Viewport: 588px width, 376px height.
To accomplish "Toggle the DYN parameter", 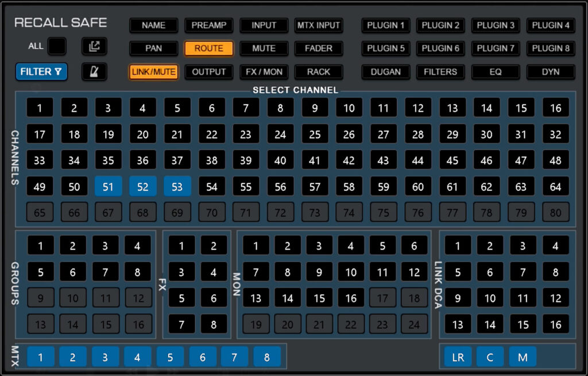I will 551,72.
